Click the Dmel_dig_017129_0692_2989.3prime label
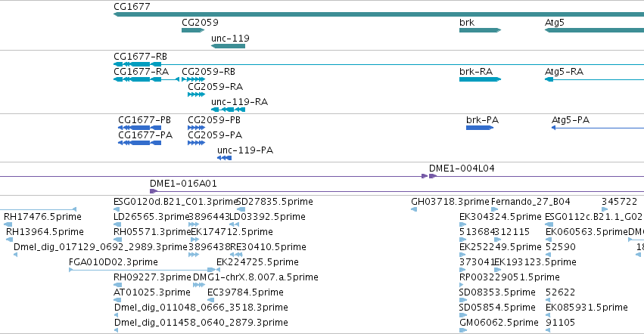This screenshot has width=644, height=334. tap(101, 247)
